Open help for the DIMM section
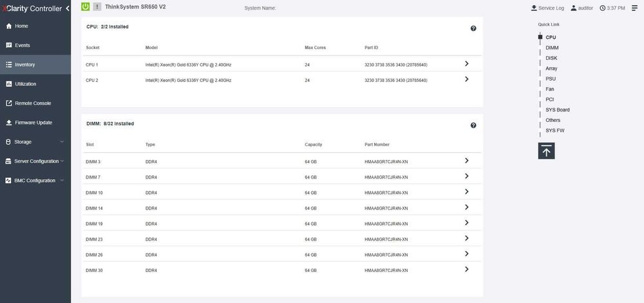 [x=473, y=126]
